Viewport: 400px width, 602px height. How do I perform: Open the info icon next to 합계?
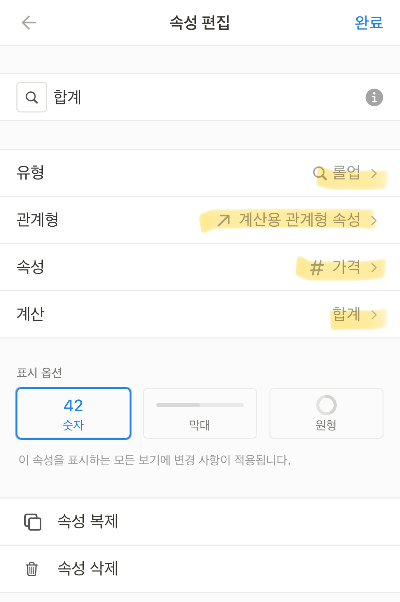point(374,97)
